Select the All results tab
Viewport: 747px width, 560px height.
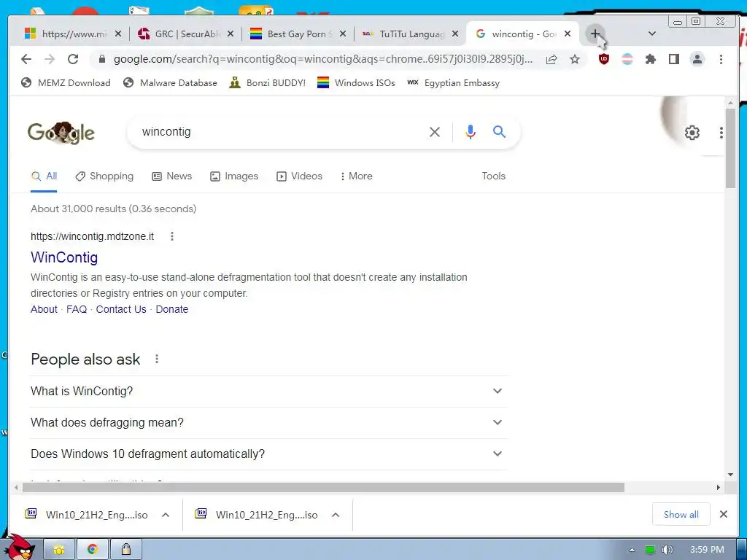[x=44, y=176]
